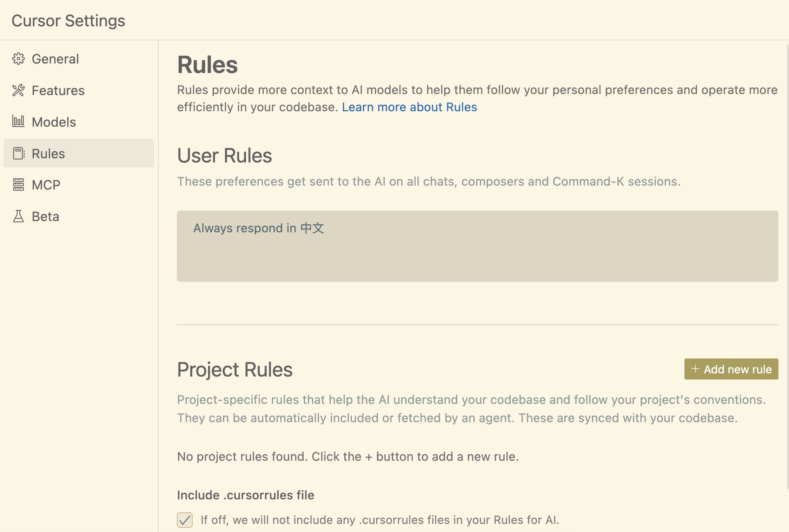789x532 pixels.
Task: Uncheck the Include .cursorrules file checkbox
Action: 185,520
